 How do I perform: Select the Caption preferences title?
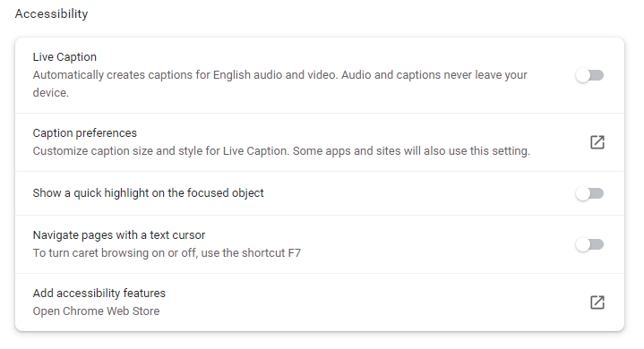point(84,133)
